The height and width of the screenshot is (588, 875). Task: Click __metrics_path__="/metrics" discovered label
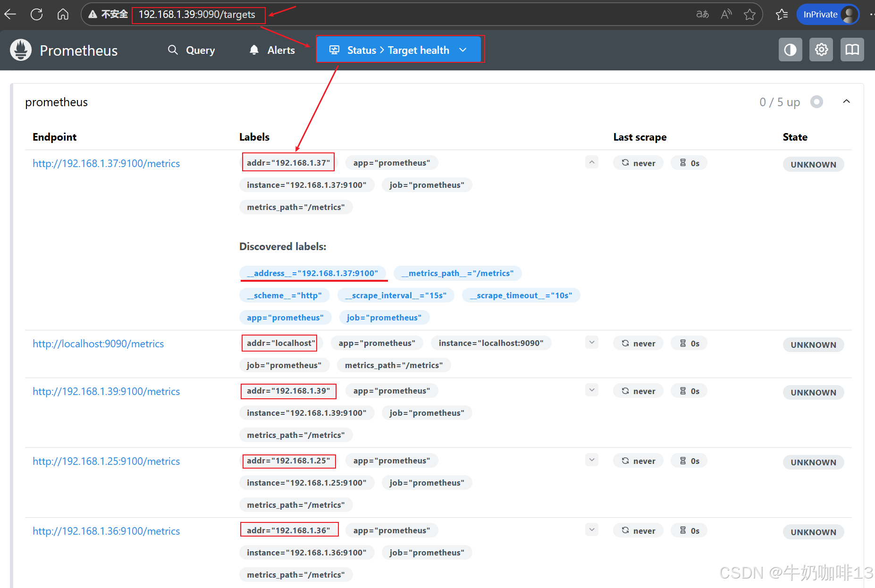(457, 273)
